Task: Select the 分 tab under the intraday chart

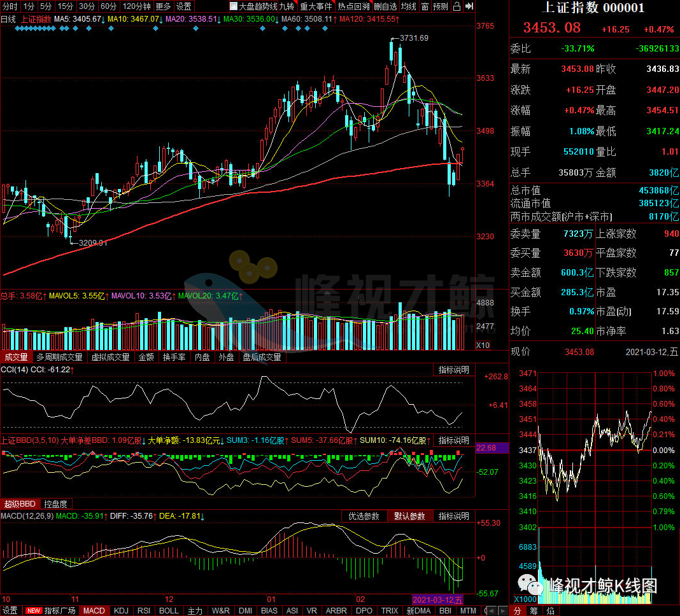Action: (x=518, y=611)
